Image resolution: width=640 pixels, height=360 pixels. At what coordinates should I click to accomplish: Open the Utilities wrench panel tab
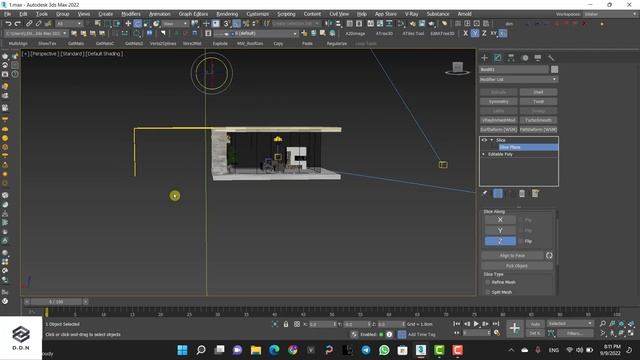click(551, 58)
